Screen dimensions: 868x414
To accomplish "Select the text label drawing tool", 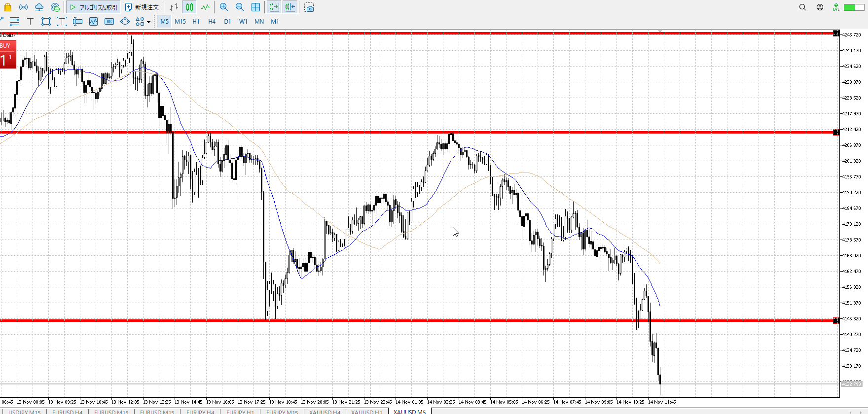I will coord(30,21).
